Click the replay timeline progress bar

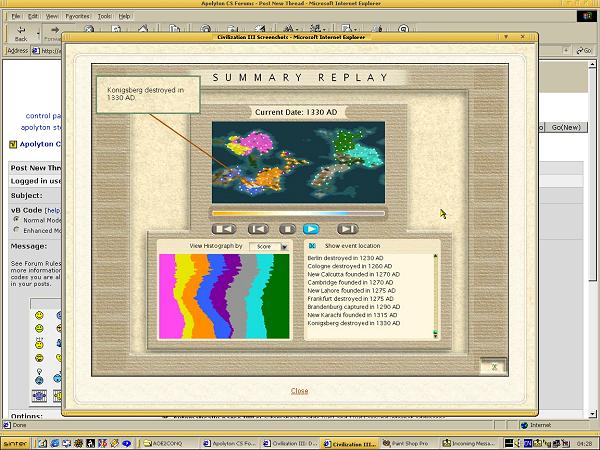click(298, 212)
